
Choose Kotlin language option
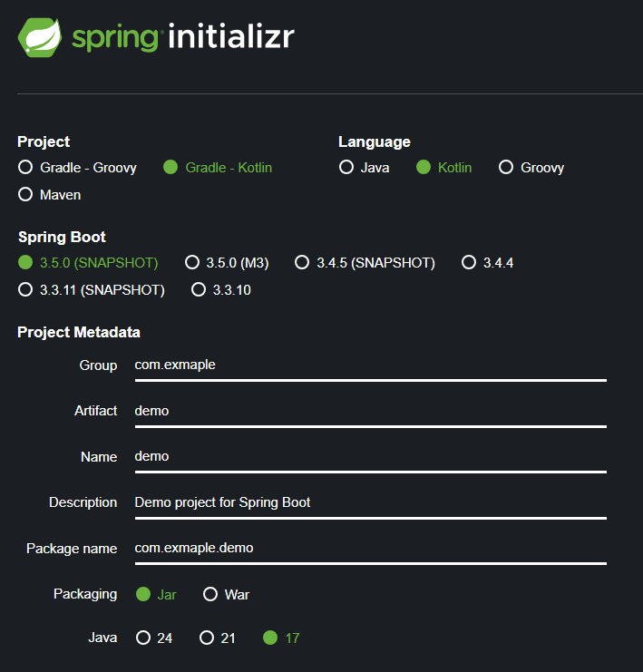click(x=443, y=167)
